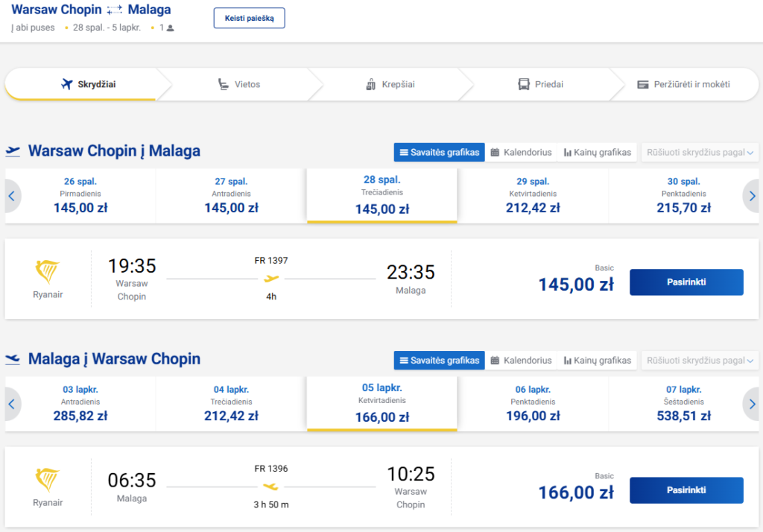Select 04 lapkr. Trečiadienis return date
The image size is (763, 532).
pos(231,404)
